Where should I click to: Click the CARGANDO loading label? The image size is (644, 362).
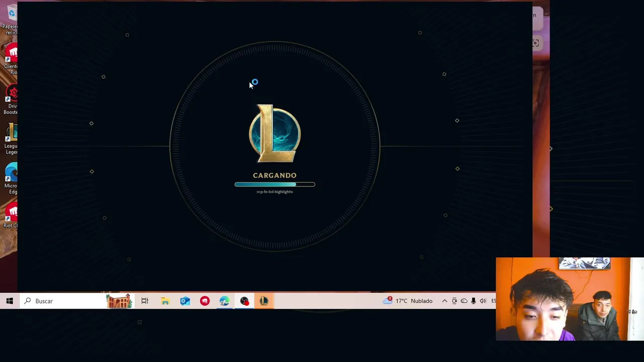(275, 175)
